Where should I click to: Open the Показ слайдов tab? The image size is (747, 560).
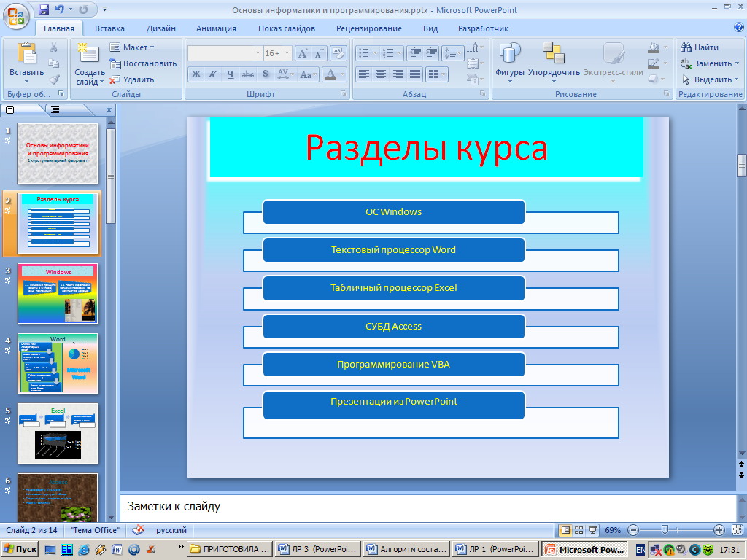tap(287, 28)
